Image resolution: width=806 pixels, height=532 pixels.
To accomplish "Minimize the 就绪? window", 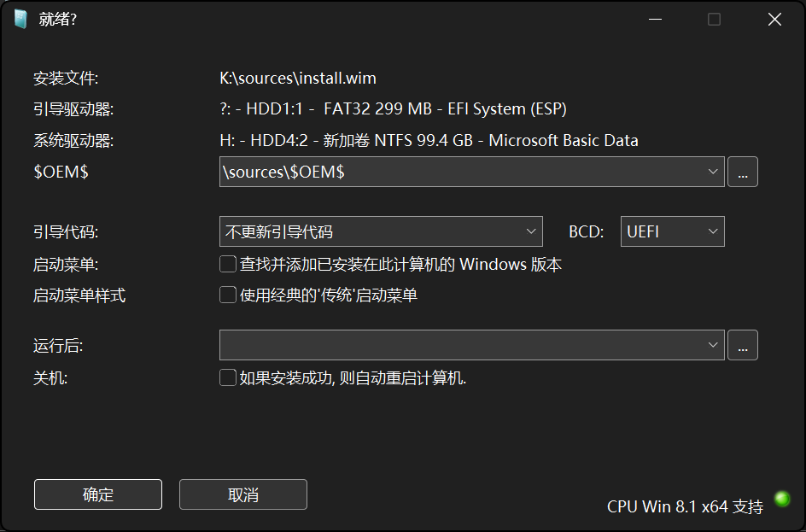I will [654, 20].
